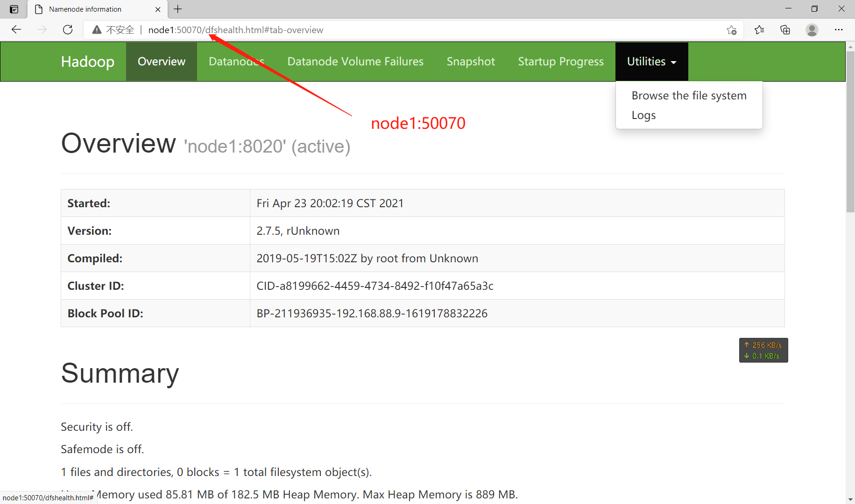Open the Overview tab
Image resolution: width=855 pixels, height=504 pixels.
(162, 62)
